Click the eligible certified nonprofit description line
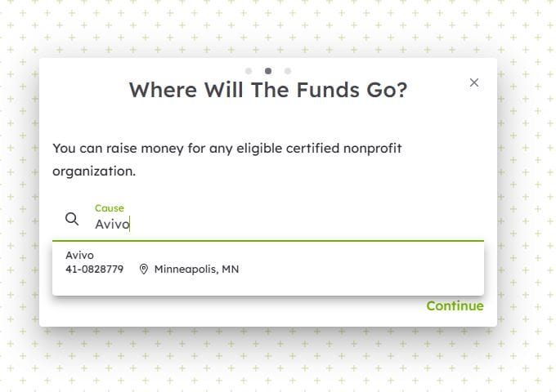This screenshot has height=392, width=556. [x=227, y=149]
